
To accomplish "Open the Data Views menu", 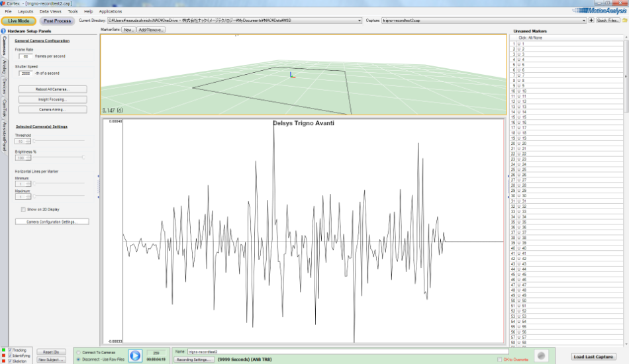I will click(50, 12).
